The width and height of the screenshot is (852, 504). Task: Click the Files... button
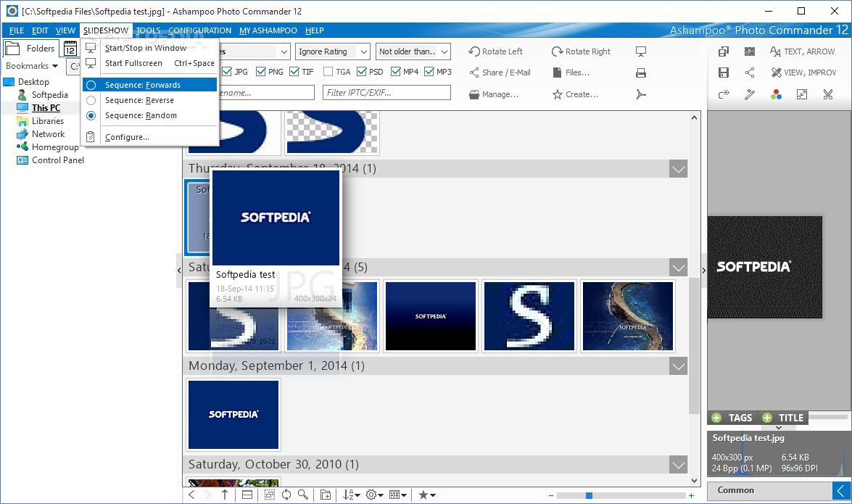click(x=571, y=73)
